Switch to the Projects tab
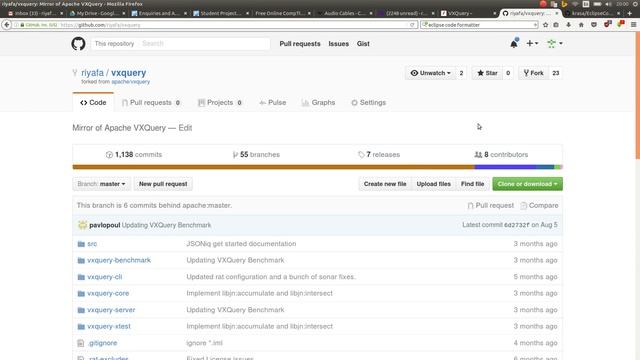Viewport: 640px width, 360px height. [x=220, y=102]
